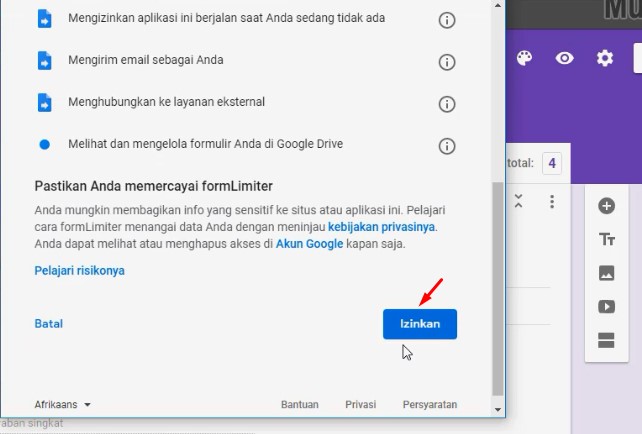Screen dimensions: 642x434
Task: Open the Afrikaans language dropdown
Action: [62, 405]
